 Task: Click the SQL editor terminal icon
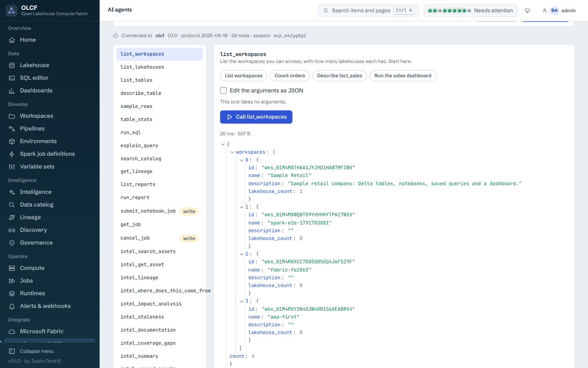pyautogui.click(x=12, y=78)
